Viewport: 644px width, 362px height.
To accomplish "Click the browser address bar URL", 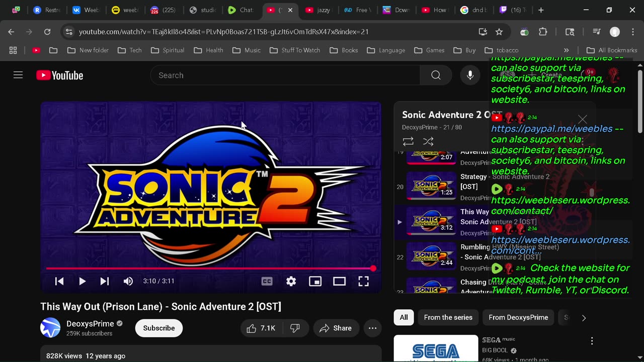I will pyautogui.click(x=224, y=32).
